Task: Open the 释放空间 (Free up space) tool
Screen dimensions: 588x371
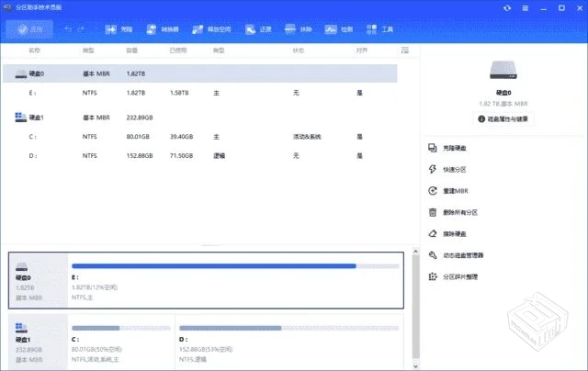Action: [211, 29]
